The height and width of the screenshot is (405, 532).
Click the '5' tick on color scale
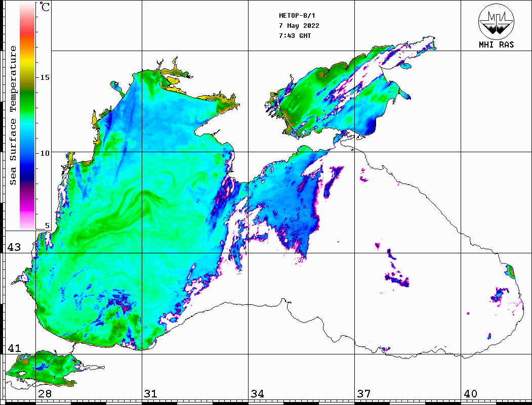[47, 226]
